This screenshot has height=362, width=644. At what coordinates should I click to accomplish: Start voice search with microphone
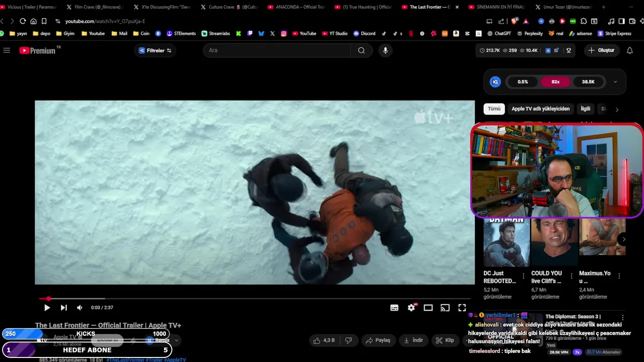(385, 50)
